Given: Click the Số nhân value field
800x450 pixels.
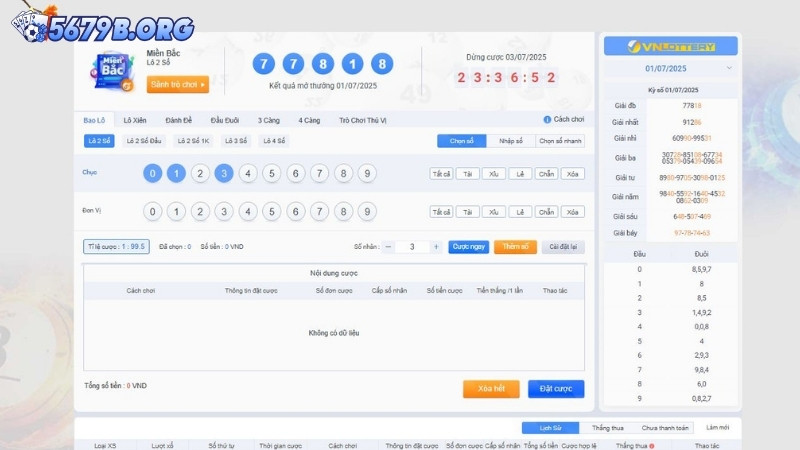Looking at the screenshot, I should [412, 247].
